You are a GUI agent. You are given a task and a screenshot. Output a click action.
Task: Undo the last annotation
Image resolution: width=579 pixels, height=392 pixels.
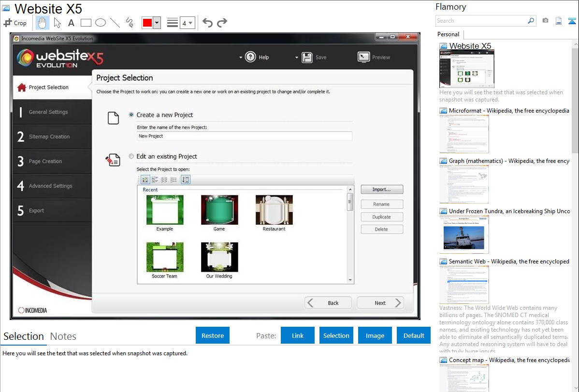pyautogui.click(x=207, y=23)
